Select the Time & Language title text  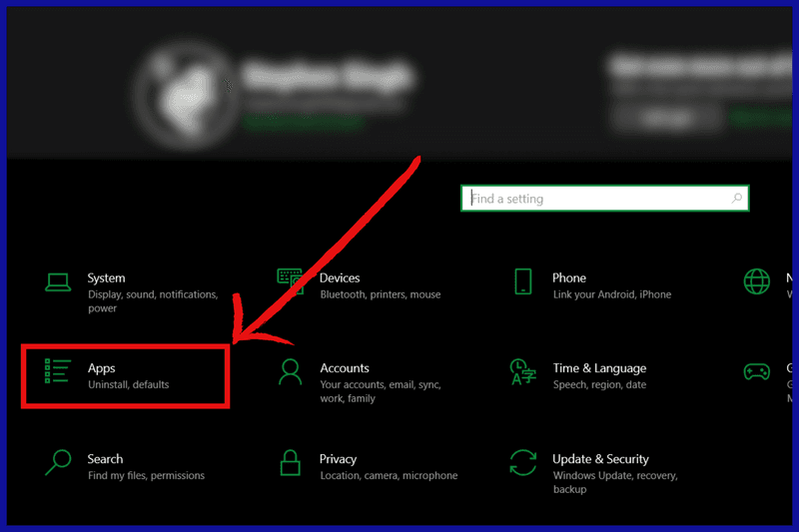(599, 368)
